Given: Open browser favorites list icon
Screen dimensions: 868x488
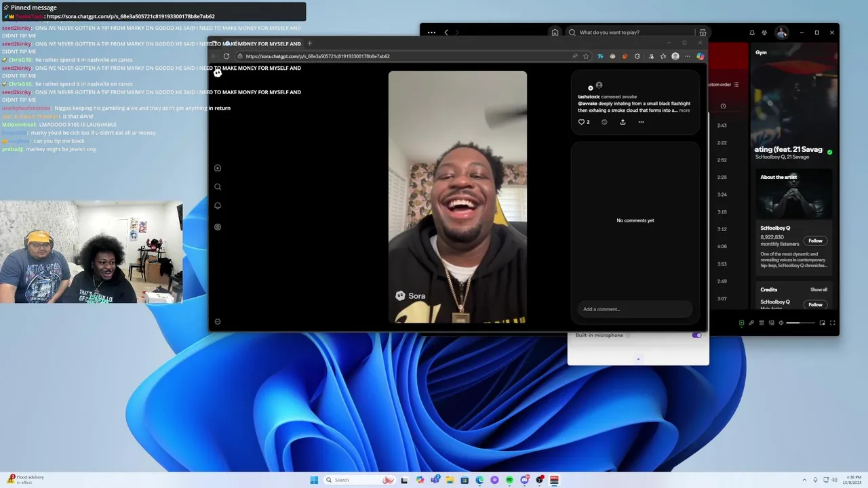Looking at the screenshot, I should [x=663, y=56].
